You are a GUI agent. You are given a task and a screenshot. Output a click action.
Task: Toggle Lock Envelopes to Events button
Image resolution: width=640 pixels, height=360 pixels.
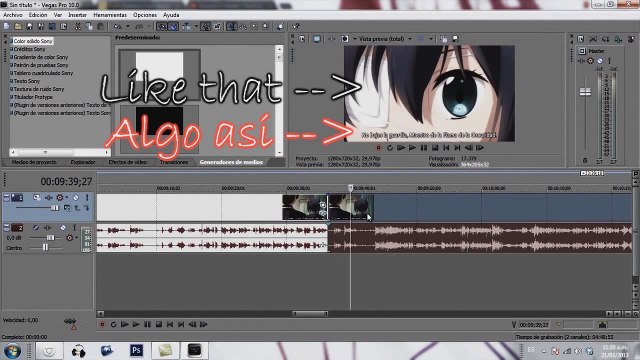pyautogui.click(x=206, y=27)
